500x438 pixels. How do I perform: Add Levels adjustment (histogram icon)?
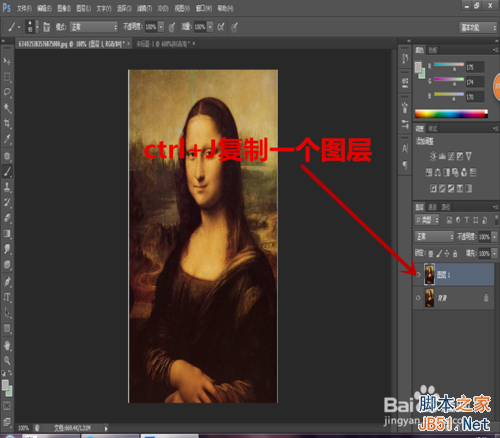(442, 156)
